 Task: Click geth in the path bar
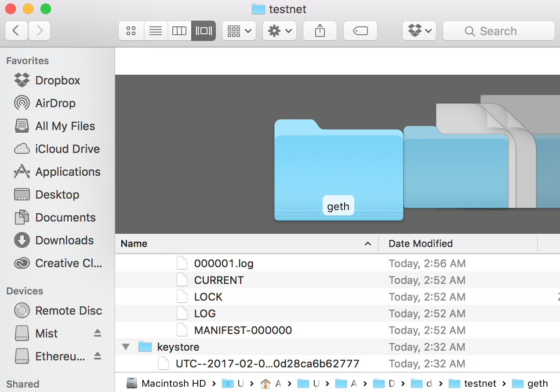point(531,384)
